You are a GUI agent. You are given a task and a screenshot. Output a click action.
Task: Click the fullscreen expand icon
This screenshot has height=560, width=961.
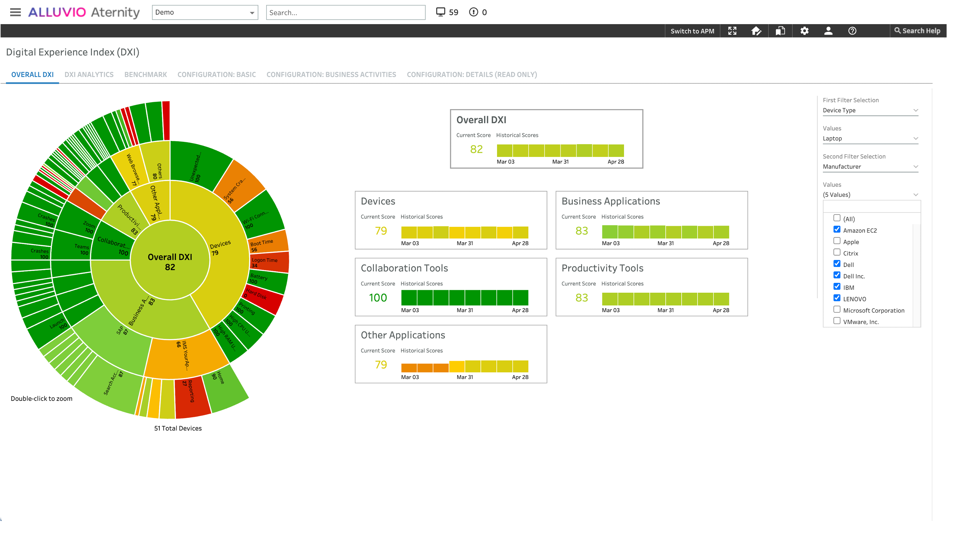732,31
